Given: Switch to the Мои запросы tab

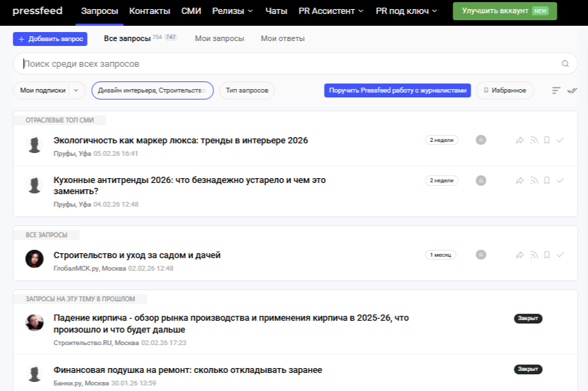Looking at the screenshot, I should point(219,39).
